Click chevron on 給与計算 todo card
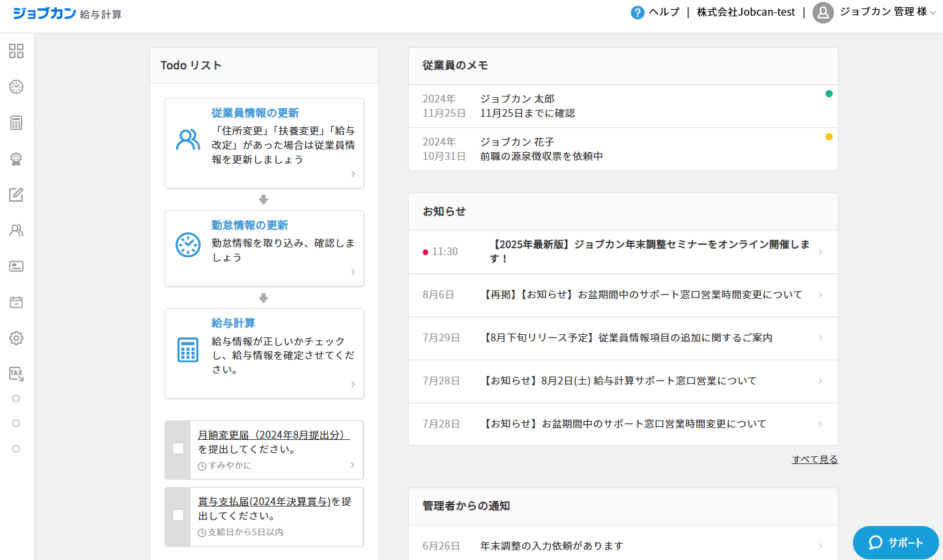Image resolution: width=943 pixels, height=560 pixels. (353, 384)
